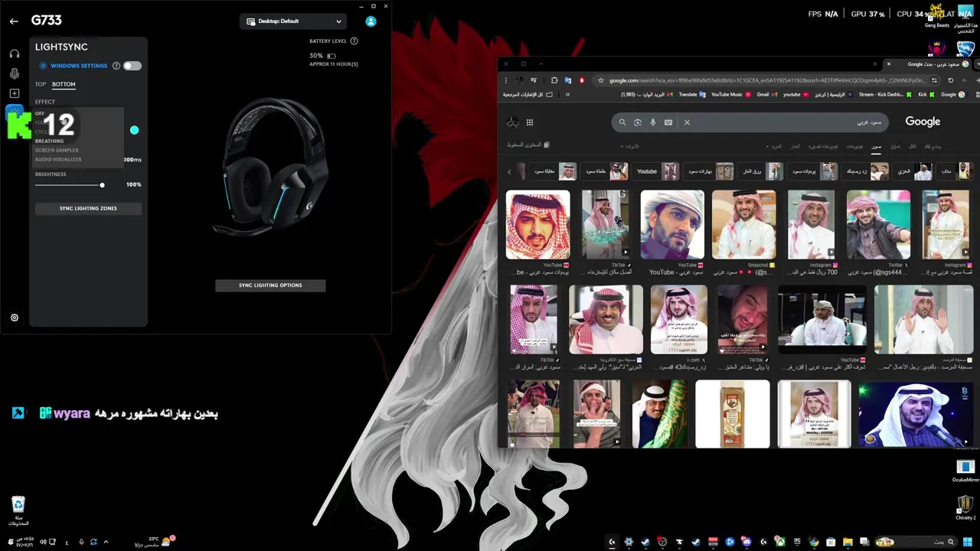Viewport: 980px width, 551px height.
Task: Go back with the G HUB arrow
Action: coord(14,21)
